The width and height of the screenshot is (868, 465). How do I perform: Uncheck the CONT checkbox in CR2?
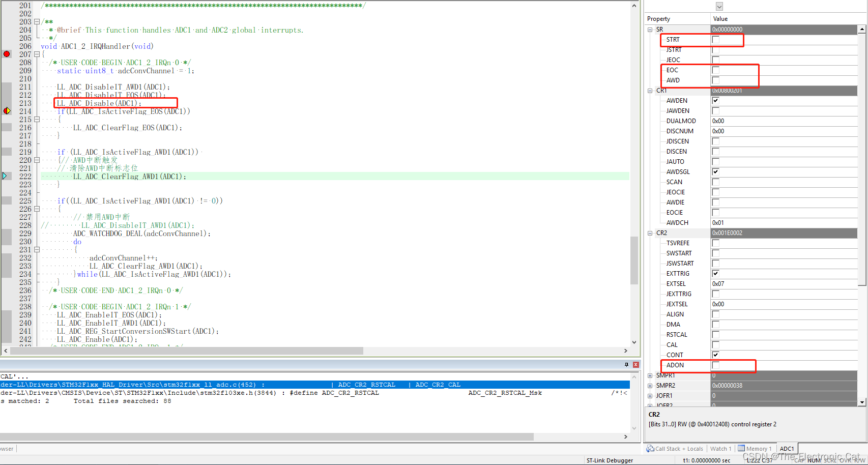pos(715,355)
